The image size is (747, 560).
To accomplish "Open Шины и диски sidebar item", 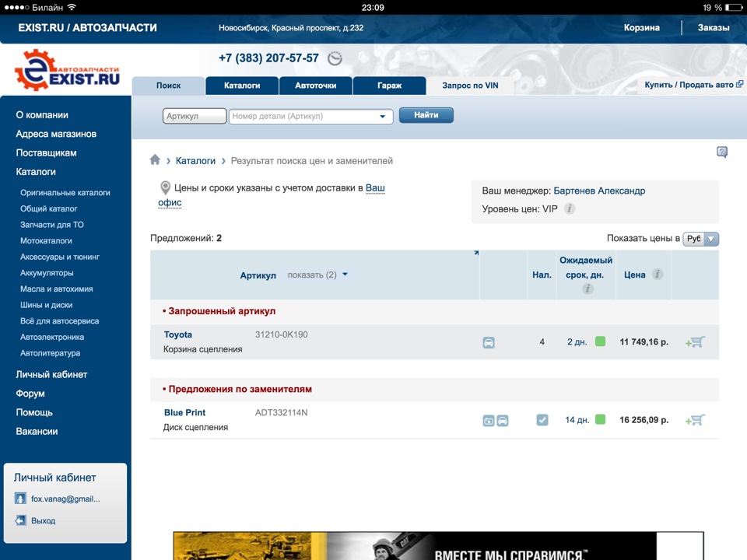I will coord(46,305).
